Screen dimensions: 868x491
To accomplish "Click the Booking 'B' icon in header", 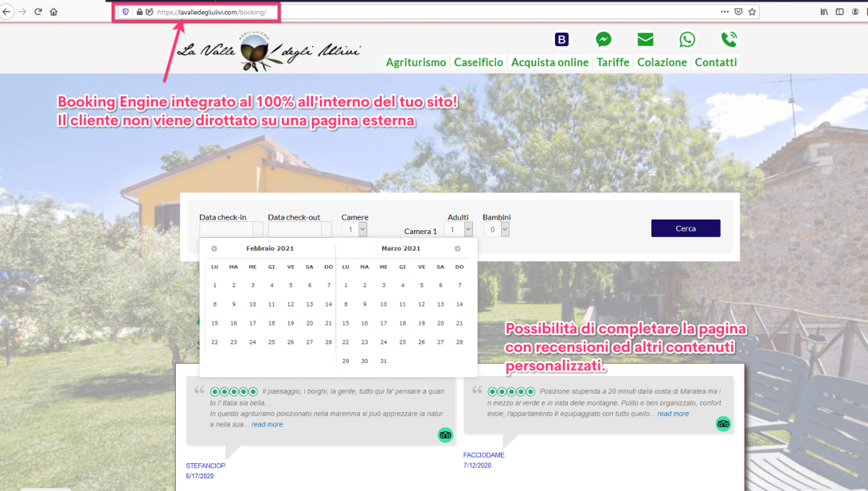I will [x=562, y=39].
